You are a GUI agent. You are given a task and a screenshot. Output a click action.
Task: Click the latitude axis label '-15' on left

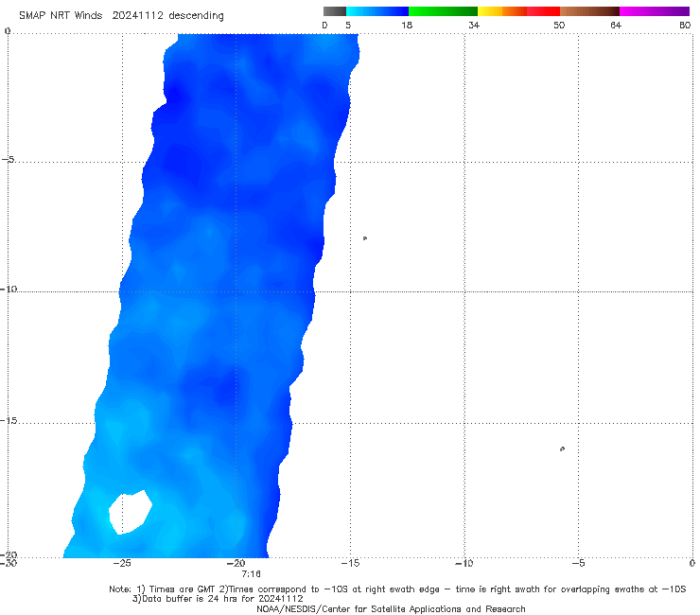point(9,421)
